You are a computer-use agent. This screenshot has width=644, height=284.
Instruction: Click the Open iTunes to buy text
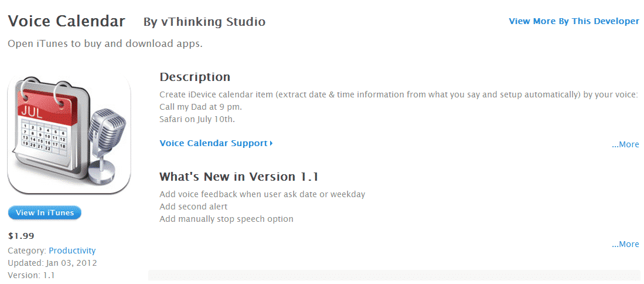tap(105, 44)
